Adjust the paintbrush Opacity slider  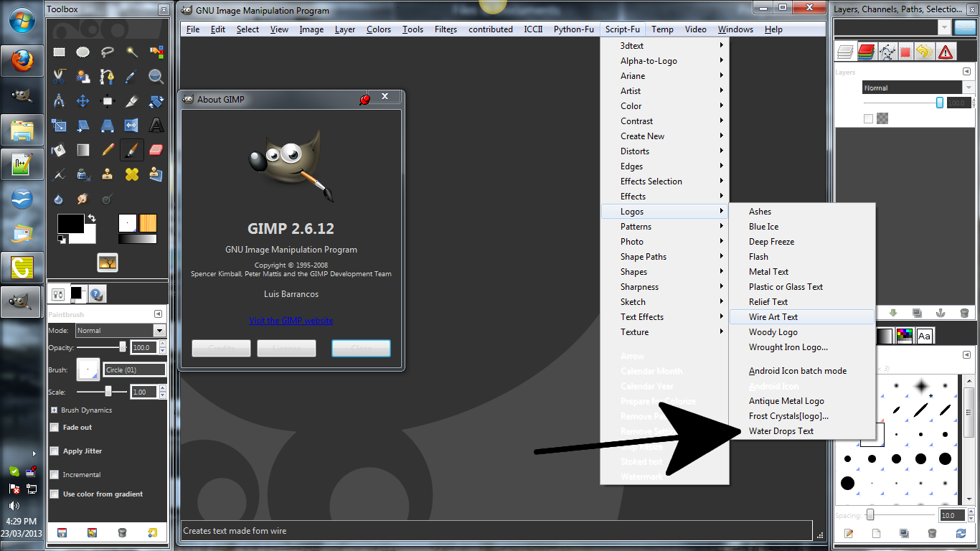coord(103,347)
